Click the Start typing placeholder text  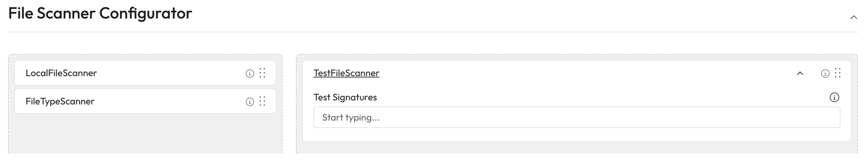click(x=351, y=118)
